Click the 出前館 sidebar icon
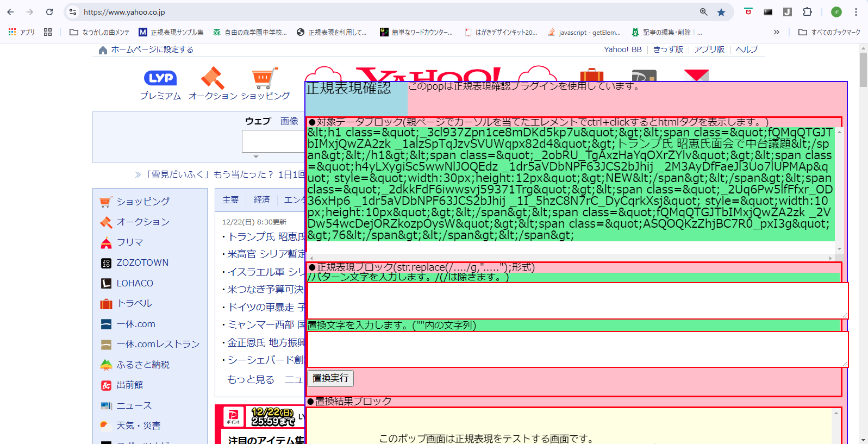The image size is (868, 444). tap(106, 385)
